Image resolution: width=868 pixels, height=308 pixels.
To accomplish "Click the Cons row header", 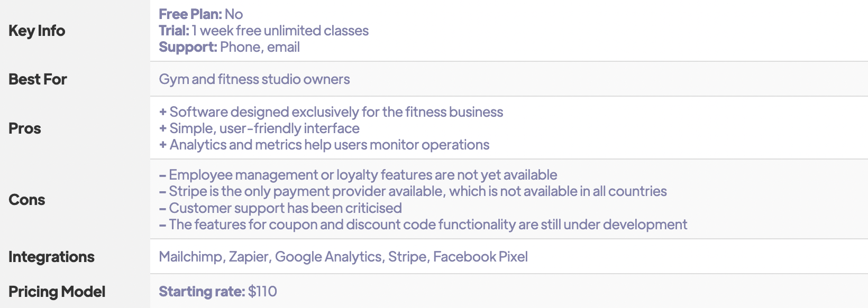I will pyautogui.click(x=27, y=200).
